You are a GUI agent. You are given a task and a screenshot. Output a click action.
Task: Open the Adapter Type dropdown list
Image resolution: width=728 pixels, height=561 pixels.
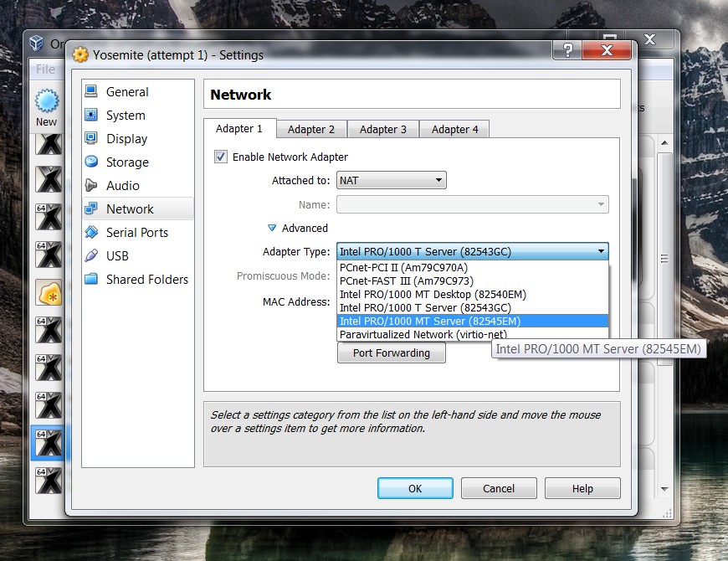(601, 251)
